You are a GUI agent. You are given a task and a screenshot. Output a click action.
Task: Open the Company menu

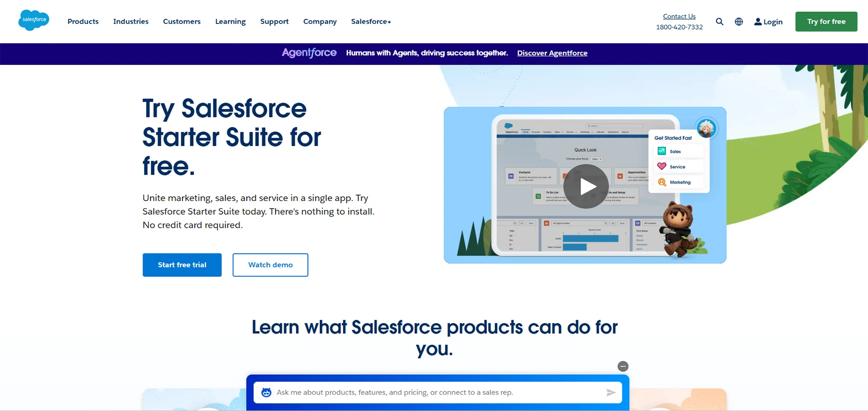(x=320, y=21)
